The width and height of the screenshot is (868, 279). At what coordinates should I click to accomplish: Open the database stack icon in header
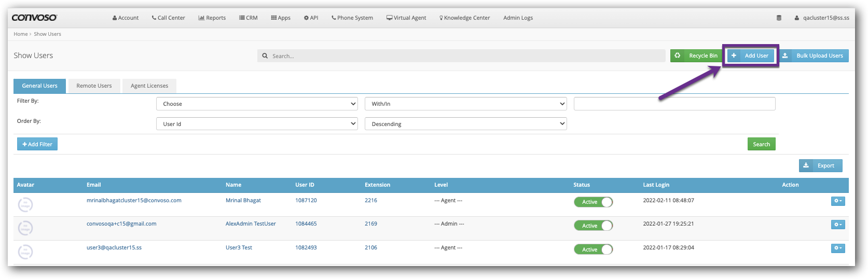pos(779,18)
